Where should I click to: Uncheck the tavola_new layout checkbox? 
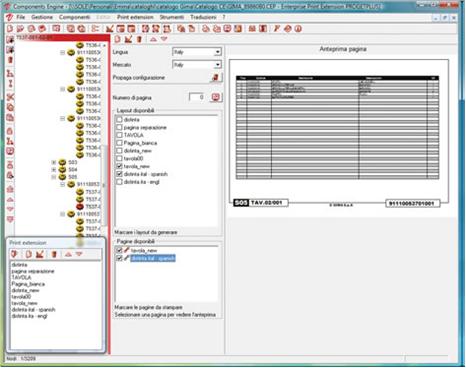pos(119,166)
